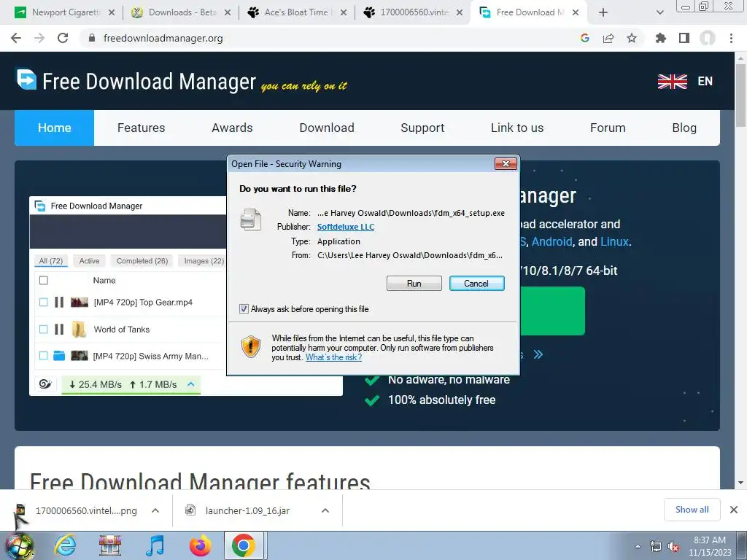
Task: Launch Internet Explorer from taskbar
Action: (x=65, y=545)
